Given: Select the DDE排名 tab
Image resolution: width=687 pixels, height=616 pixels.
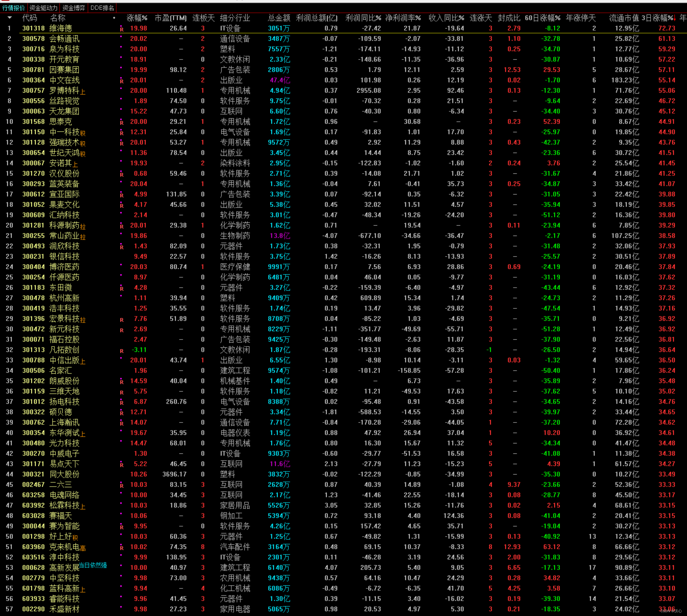Looking at the screenshot, I should (x=102, y=8).
